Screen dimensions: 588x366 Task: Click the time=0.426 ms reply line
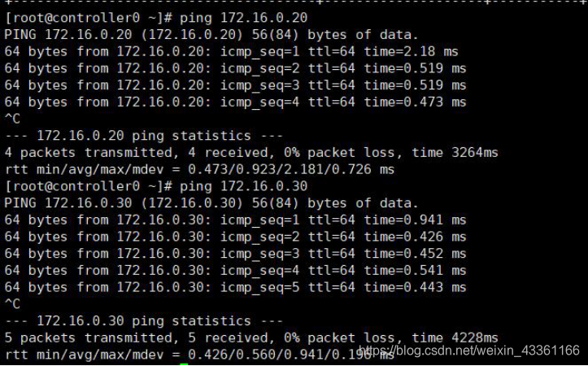point(236,237)
